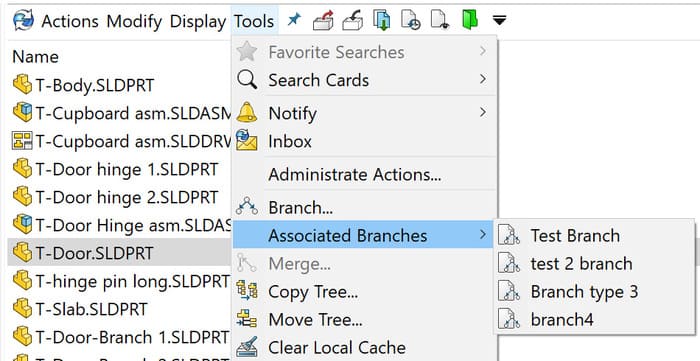The width and height of the screenshot is (700, 361).
Task: Click the blue pin toolbar icon
Action: point(294,20)
